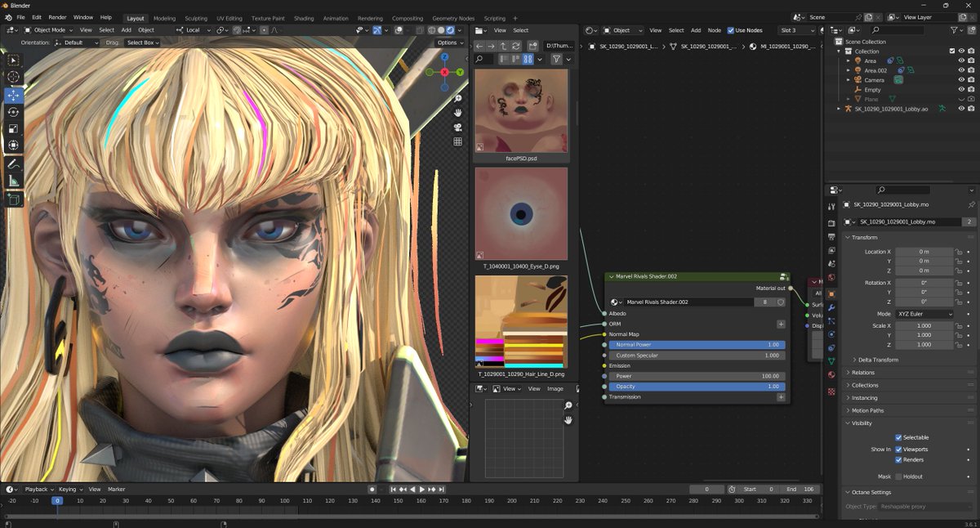The image size is (980, 528).
Task: Pin the SK_10290_1029001_Lobby.mo properties panel
Action: click(971, 205)
